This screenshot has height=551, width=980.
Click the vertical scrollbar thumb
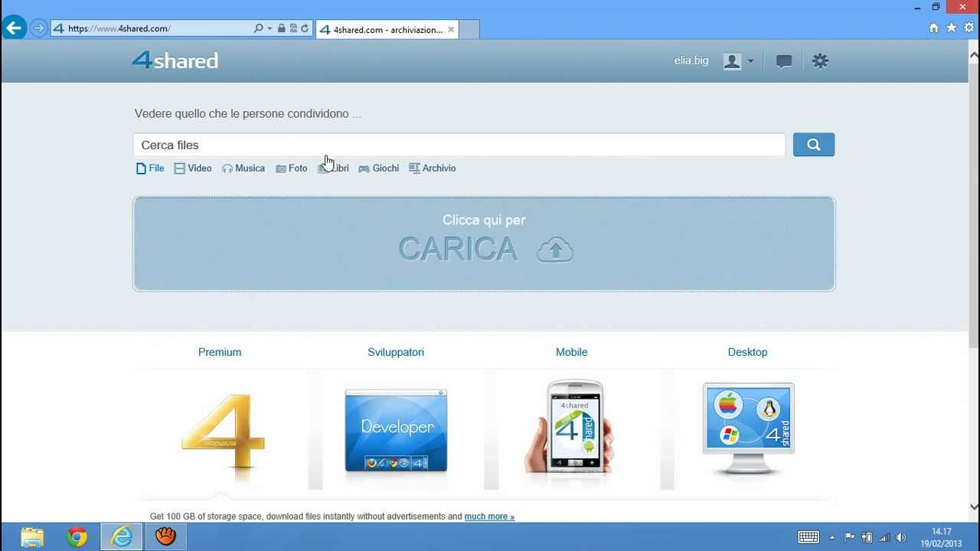point(974,204)
